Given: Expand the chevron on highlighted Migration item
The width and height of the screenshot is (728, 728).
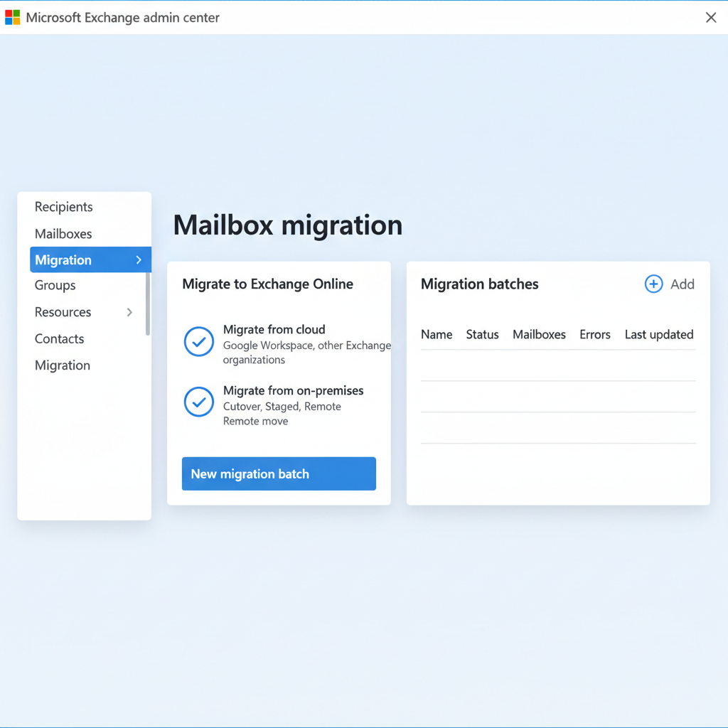Looking at the screenshot, I should point(139,260).
